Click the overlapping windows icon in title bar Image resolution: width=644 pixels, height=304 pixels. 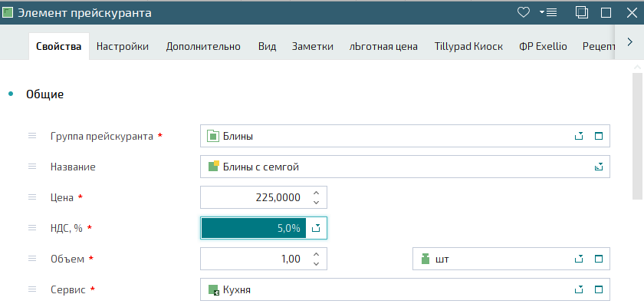coord(582,13)
